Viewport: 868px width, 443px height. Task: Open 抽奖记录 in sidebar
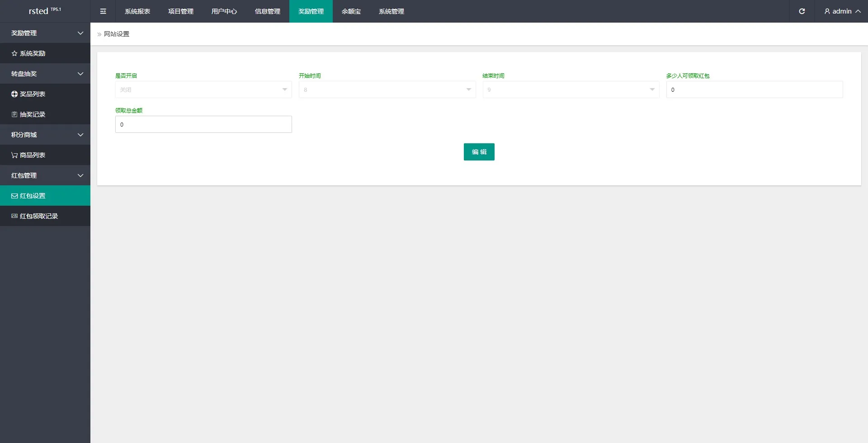tap(33, 114)
